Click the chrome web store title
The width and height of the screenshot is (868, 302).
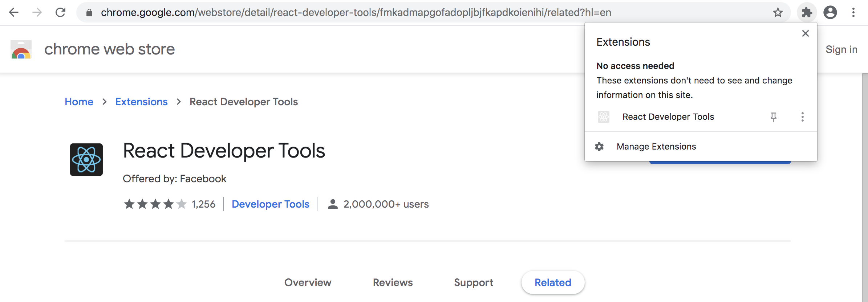coord(109,49)
